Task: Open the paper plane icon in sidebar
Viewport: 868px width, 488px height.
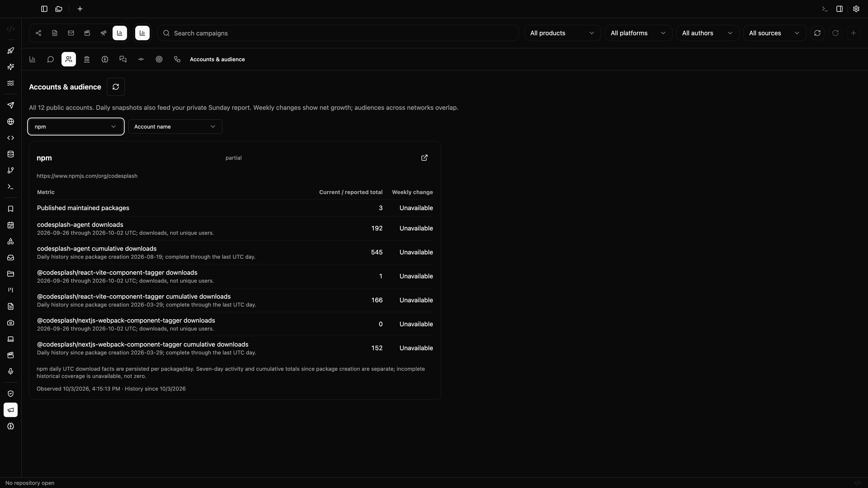Action: point(11,106)
